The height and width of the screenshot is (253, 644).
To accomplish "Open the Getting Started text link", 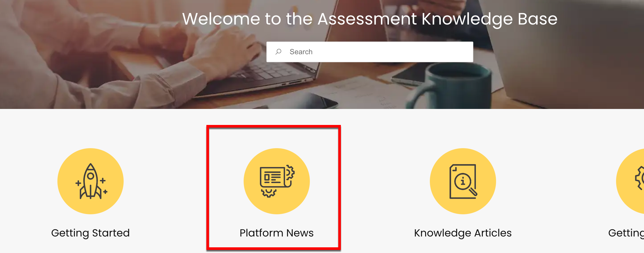I will click(90, 233).
